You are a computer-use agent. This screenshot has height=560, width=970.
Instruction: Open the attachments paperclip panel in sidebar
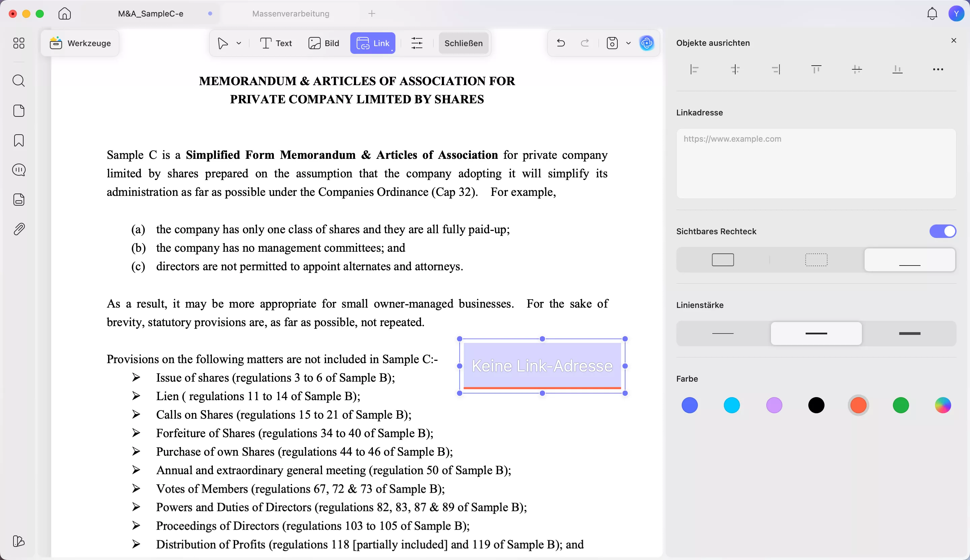pyautogui.click(x=19, y=229)
